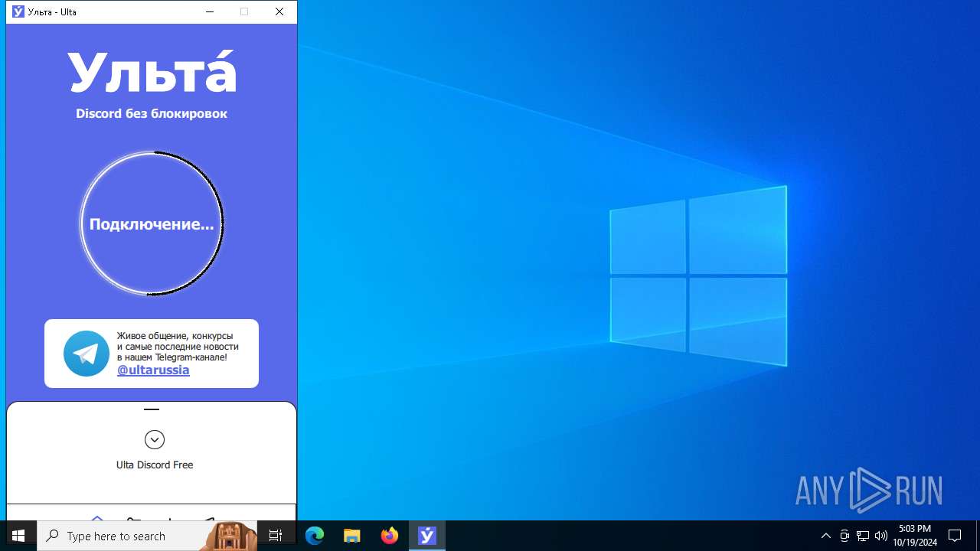The width and height of the screenshot is (980, 551).
Task: Click the Telegram paper-plane icon
Action: pos(87,354)
